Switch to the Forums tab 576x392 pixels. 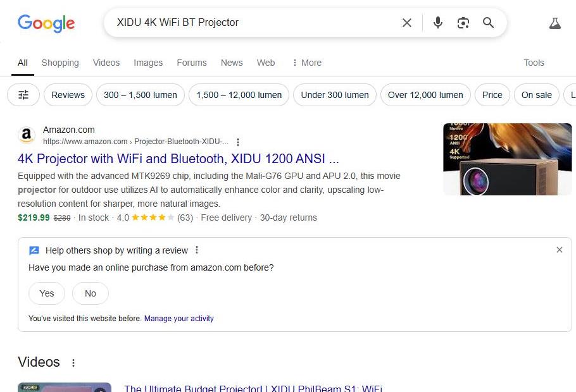[x=192, y=63]
